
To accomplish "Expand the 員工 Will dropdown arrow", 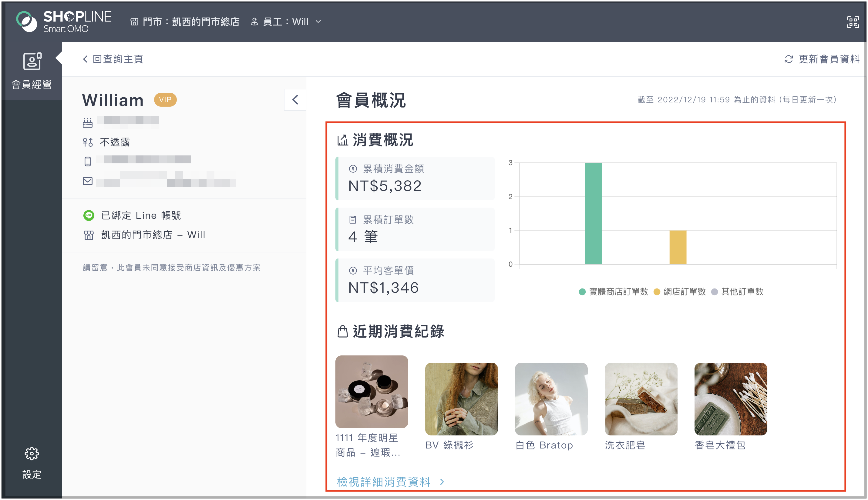I will point(318,22).
